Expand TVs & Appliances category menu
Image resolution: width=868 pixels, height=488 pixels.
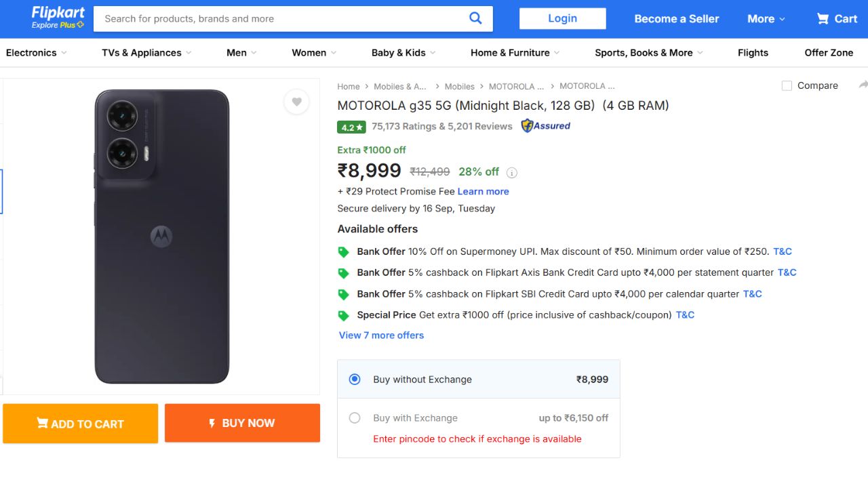(146, 53)
